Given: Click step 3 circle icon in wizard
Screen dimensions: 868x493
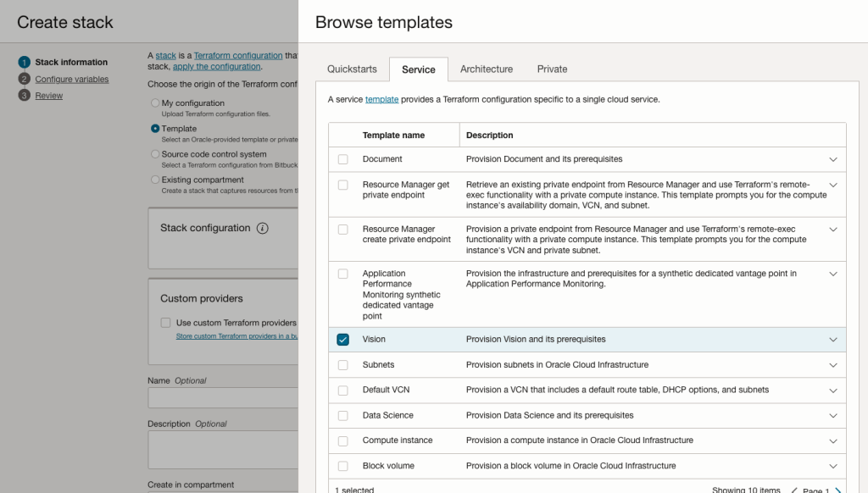Looking at the screenshot, I should [25, 96].
